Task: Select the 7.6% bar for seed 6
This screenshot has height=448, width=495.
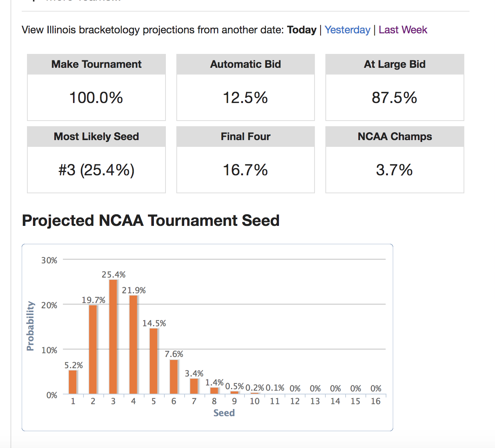Action: (174, 376)
